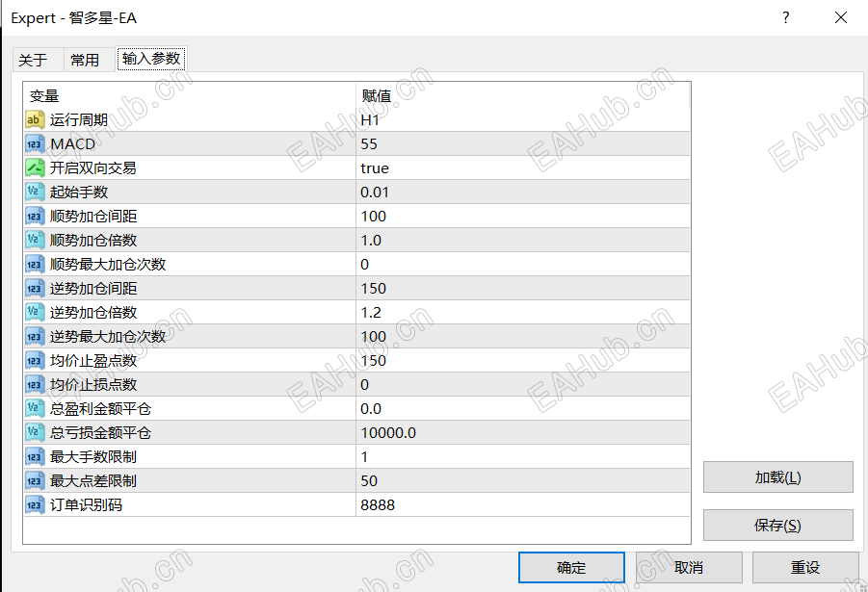The width and height of the screenshot is (868, 592).
Task: Click the 开启双向交易 variable name
Action: coord(93,167)
